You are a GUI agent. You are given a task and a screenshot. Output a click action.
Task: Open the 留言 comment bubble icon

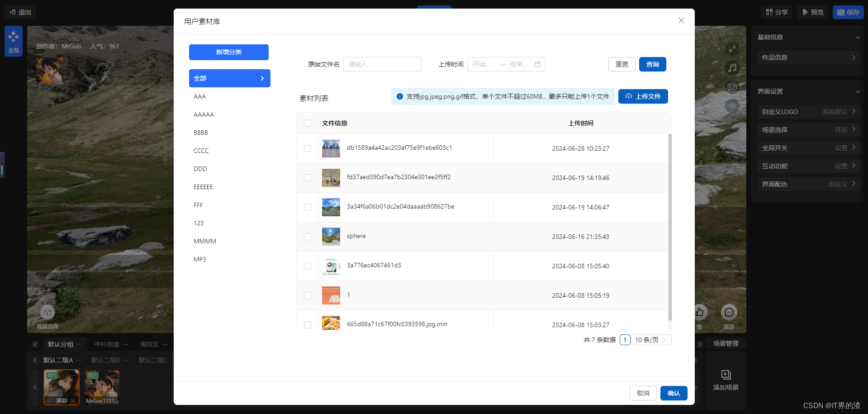pos(729,312)
